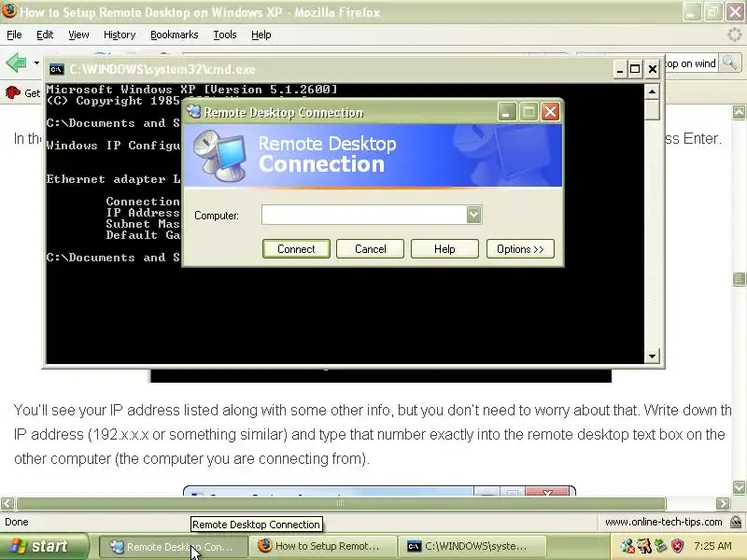The width and height of the screenshot is (747, 560).
Task: Minimize the cmd.exe window
Action: pyautogui.click(x=619, y=69)
